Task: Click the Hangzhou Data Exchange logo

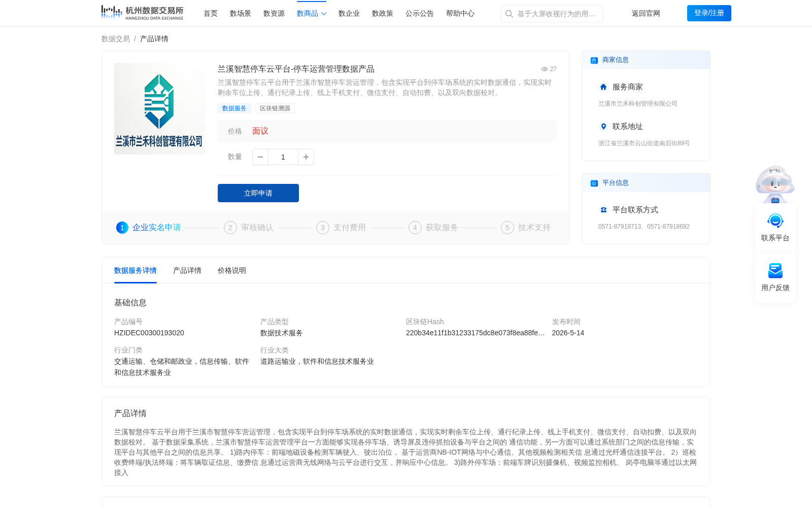Action: 142,13
